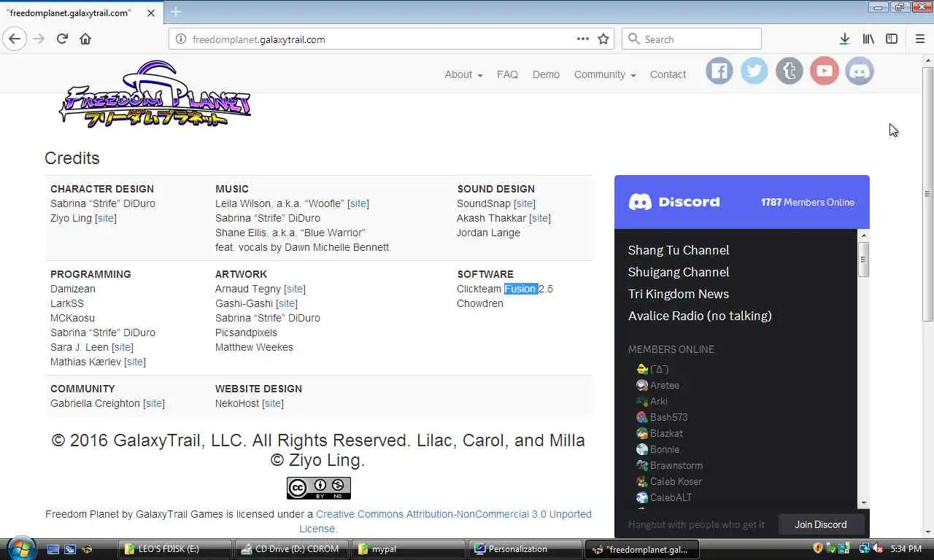Open Mathias Kærlev's site link
Screen dimensions: 934x560
135,362
